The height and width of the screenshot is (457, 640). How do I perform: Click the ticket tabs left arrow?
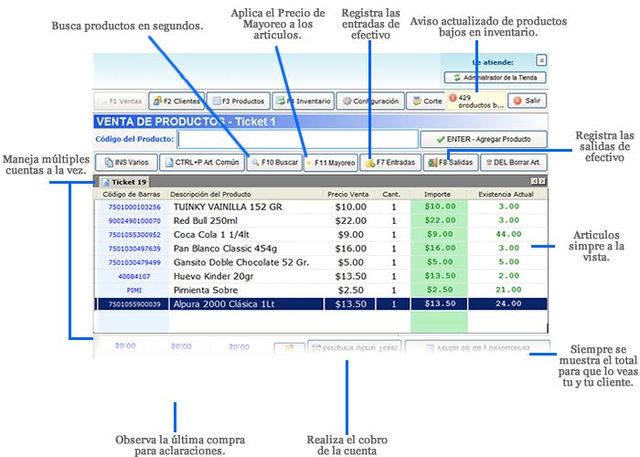[x=534, y=181]
